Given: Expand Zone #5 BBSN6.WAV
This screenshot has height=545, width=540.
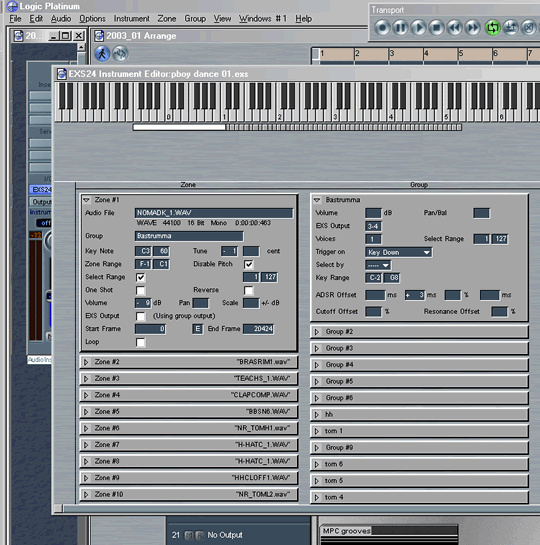Looking at the screenshot, I should pos(86,412).
